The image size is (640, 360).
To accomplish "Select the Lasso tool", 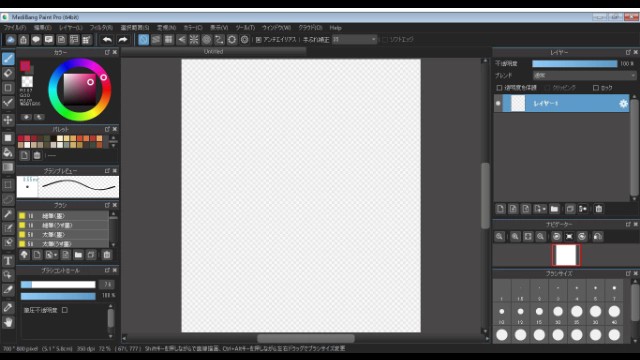I will click(8, 200).
